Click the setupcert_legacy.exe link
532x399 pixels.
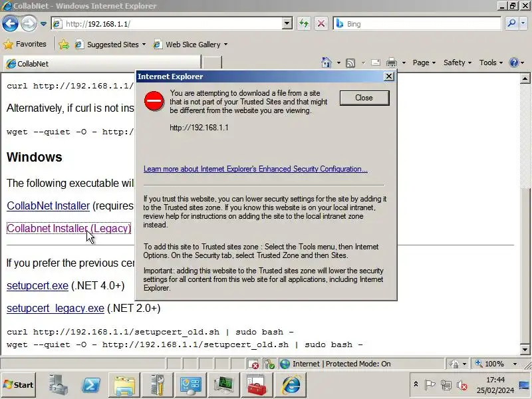(x=55, y=308)
